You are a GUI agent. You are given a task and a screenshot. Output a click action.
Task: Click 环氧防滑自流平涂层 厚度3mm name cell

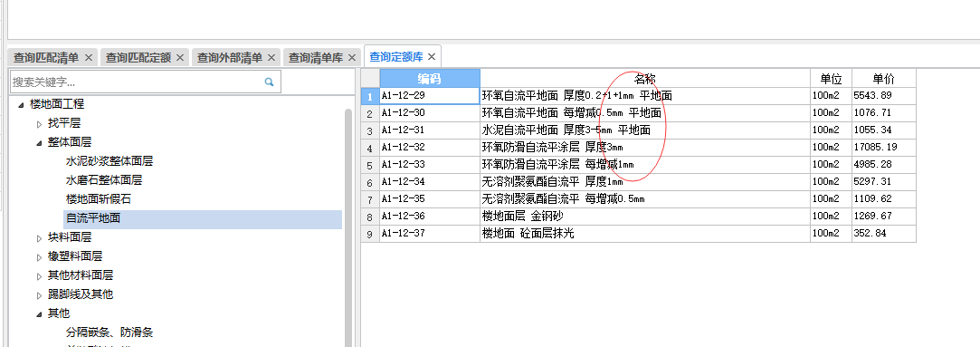644,148
